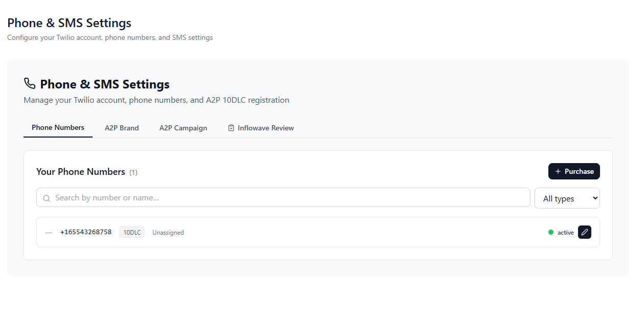Click the chevron on the number type selector
644x318 pixels.
595,198
